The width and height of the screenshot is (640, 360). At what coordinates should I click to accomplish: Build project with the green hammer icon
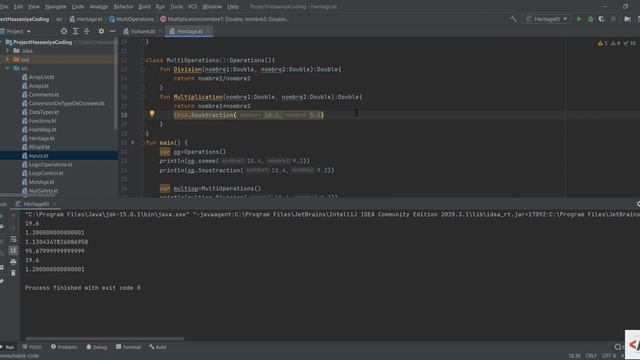point(513,19)
